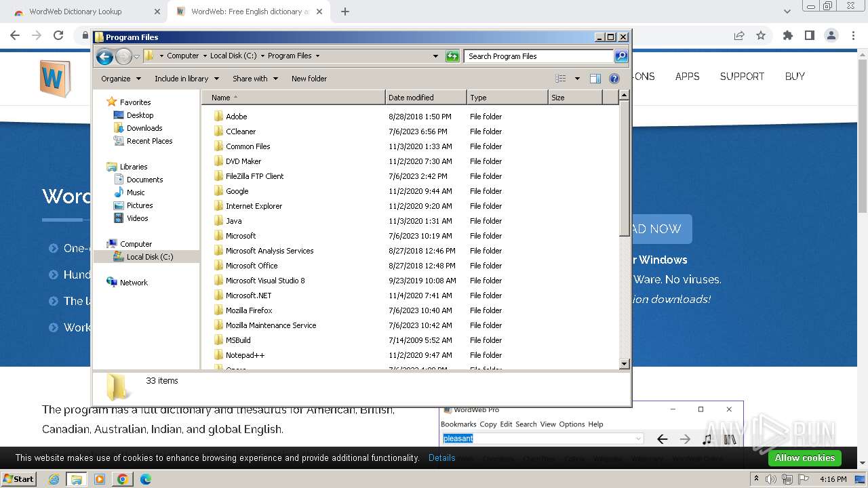
Task: Select the Microsoft Visual Studio 8 folder
Action: coord(265,281)
